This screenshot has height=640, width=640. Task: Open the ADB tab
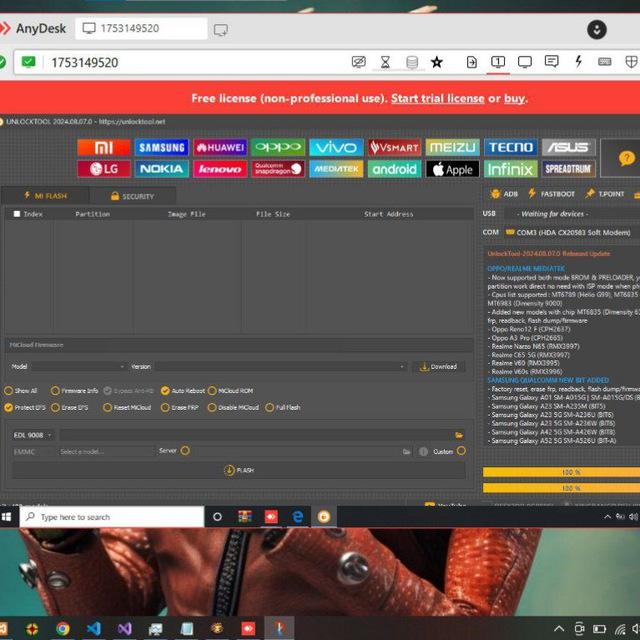coord(504,194)
